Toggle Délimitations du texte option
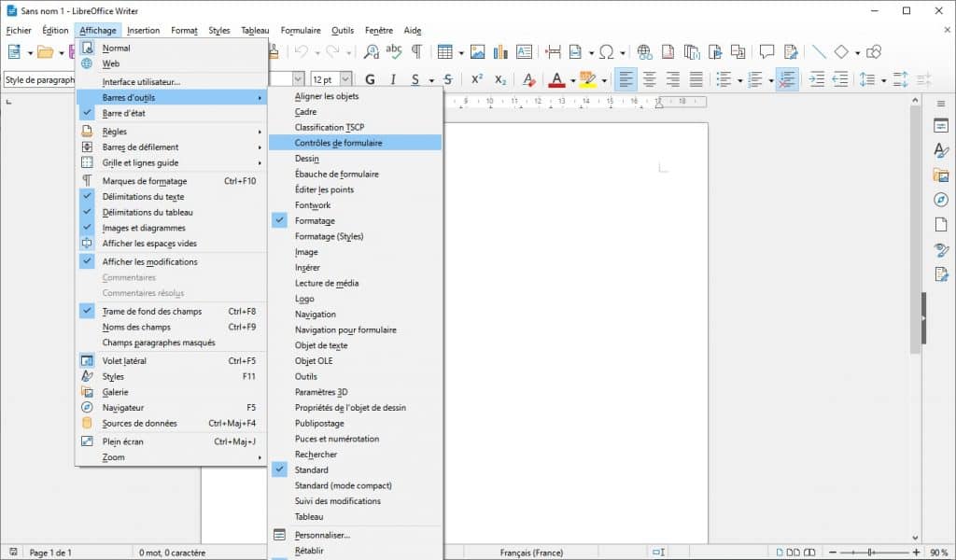Image resolution: width=956 pixels, height=560 pixels. coord(172,197)
